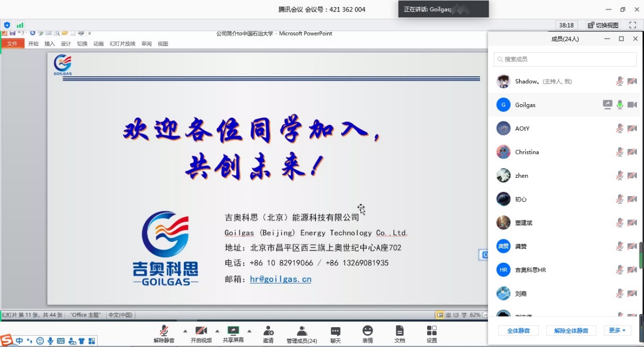Toggle 开启视频 camera in bottom toolbar
The width and height of the screenshot is (644, 347).
[x=201, y=331]
